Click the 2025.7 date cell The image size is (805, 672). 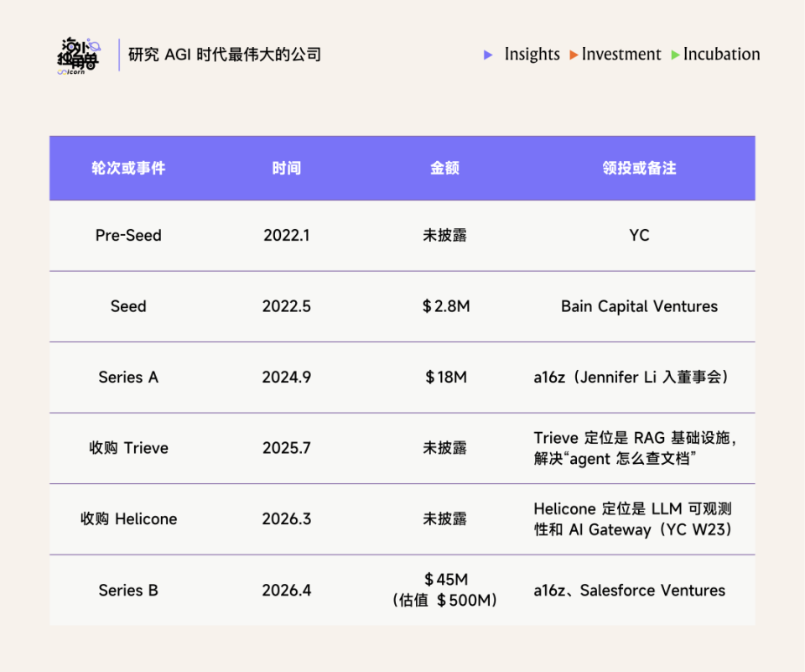coord(287,448)
